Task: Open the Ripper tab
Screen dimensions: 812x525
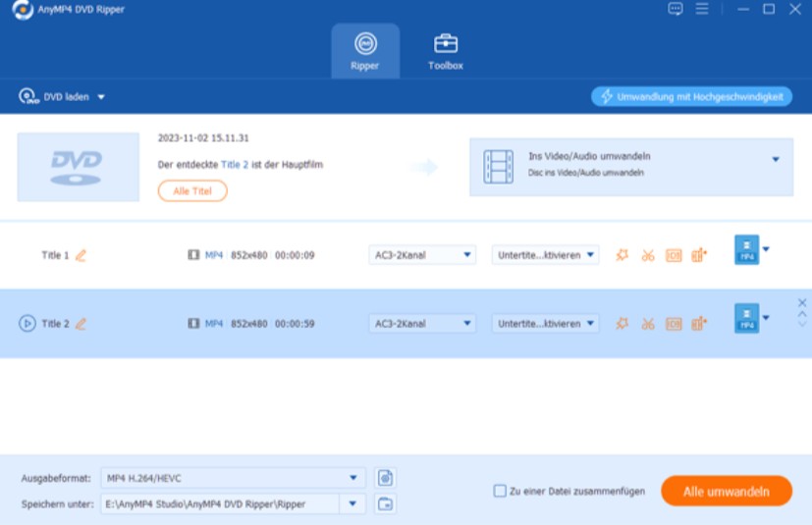Action: (x=365, y=51)
